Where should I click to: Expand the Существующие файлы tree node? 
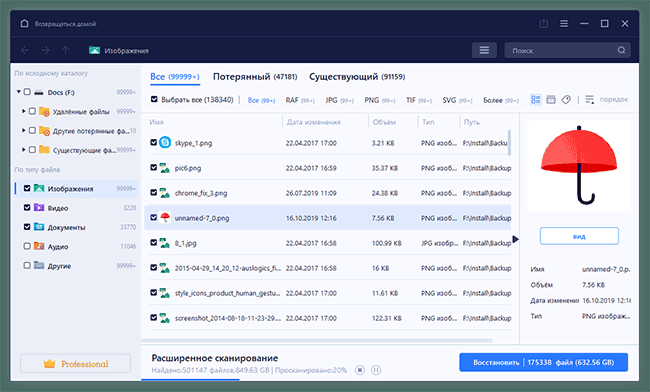(24, 150)
